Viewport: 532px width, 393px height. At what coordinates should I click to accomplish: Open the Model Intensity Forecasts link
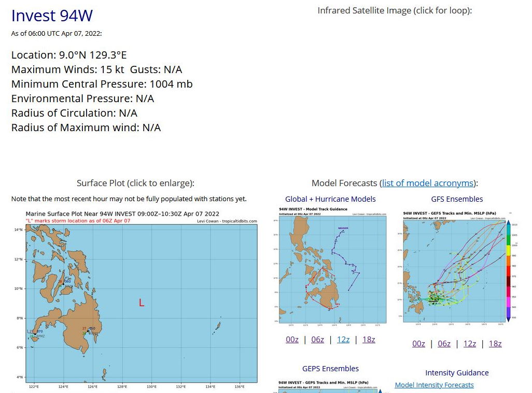pyautogui.click(x=434, y=385)
